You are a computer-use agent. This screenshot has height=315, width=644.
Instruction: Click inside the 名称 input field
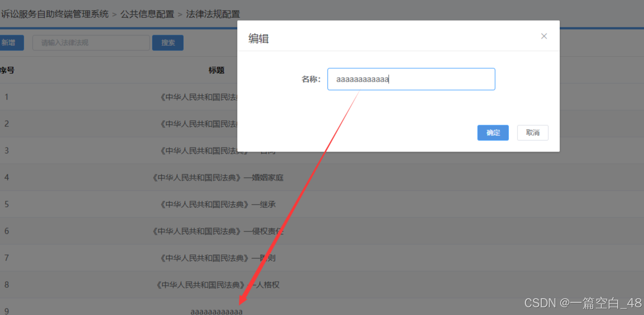click(411, 79)
